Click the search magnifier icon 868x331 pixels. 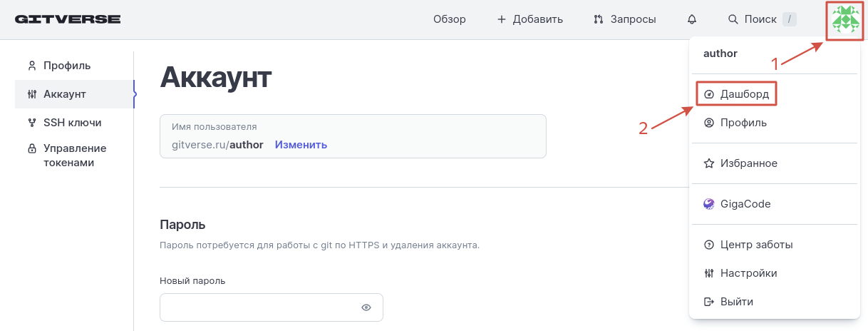(x=733, y=19)
